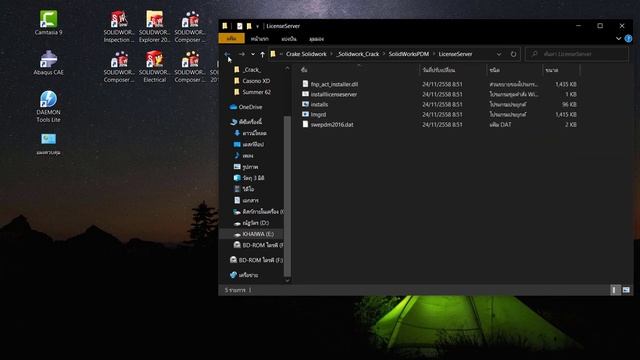The height and width of the screenshot is (360, 640).
Task: Open the Customize Quick Access Toolbar dropdown
Action: 258,26
